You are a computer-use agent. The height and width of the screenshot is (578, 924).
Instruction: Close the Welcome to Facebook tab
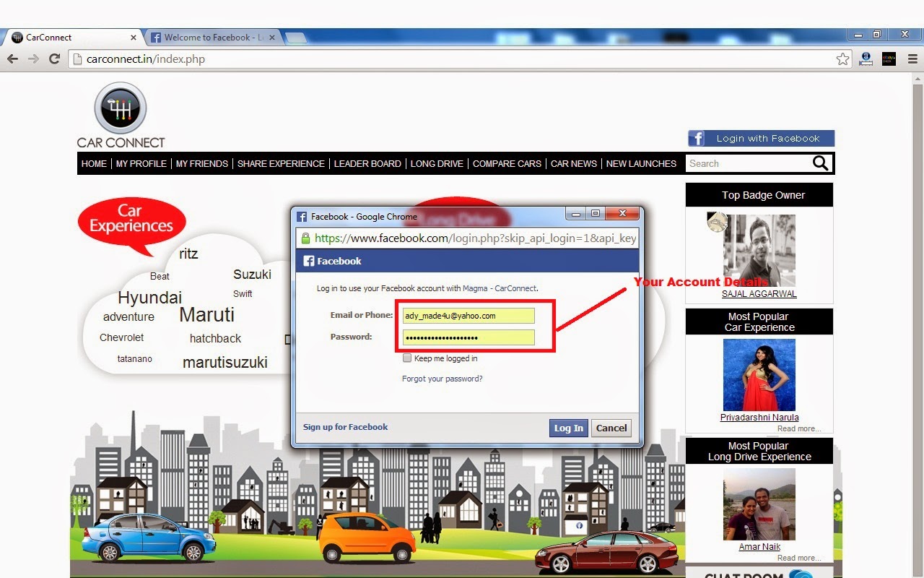[272, 38]
